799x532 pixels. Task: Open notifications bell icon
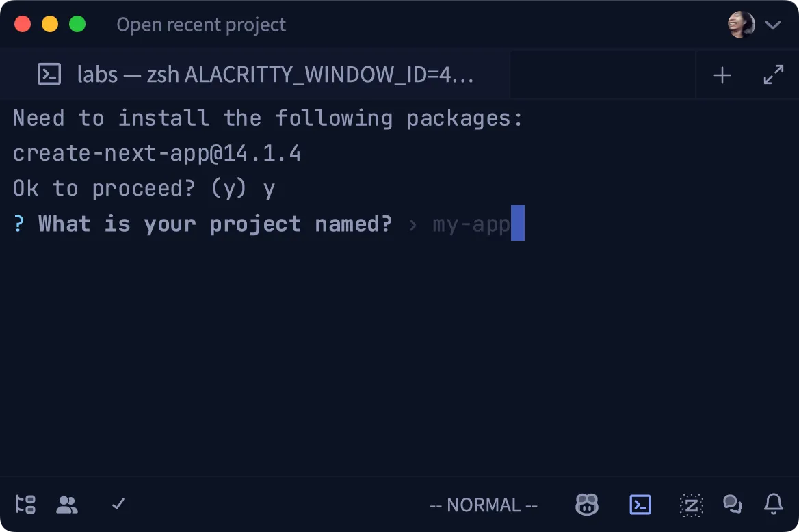pos(774,505)
